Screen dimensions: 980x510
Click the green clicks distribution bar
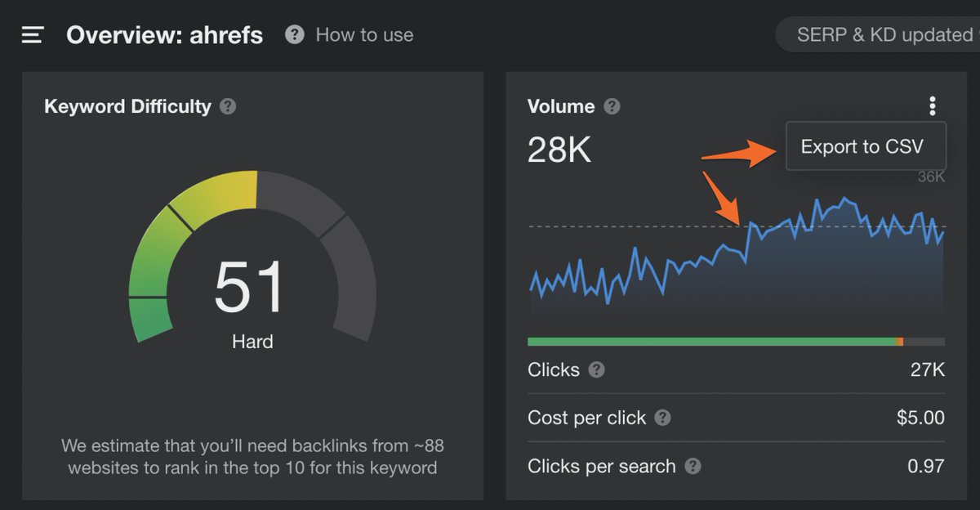click(x=712, y=342)
